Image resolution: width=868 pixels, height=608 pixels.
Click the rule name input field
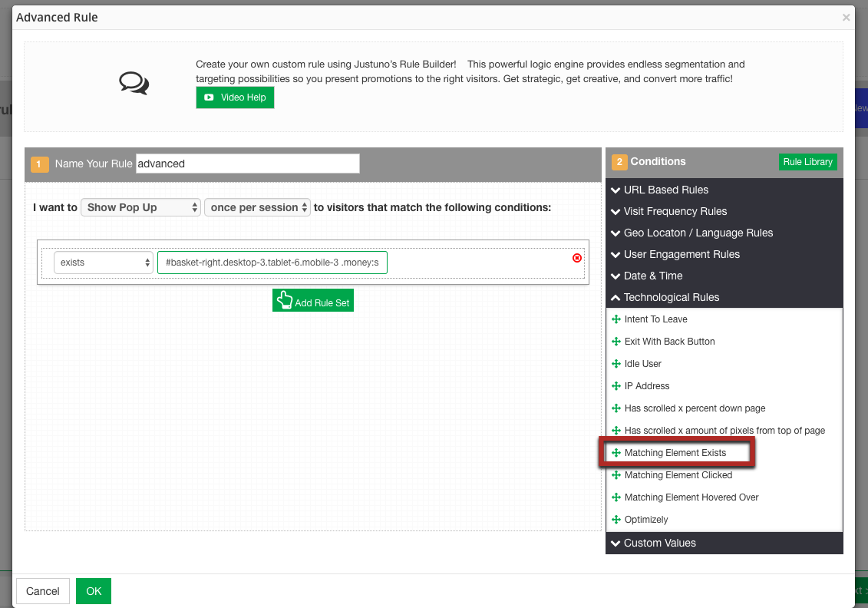pyautogui.click(x=247, y=164)
